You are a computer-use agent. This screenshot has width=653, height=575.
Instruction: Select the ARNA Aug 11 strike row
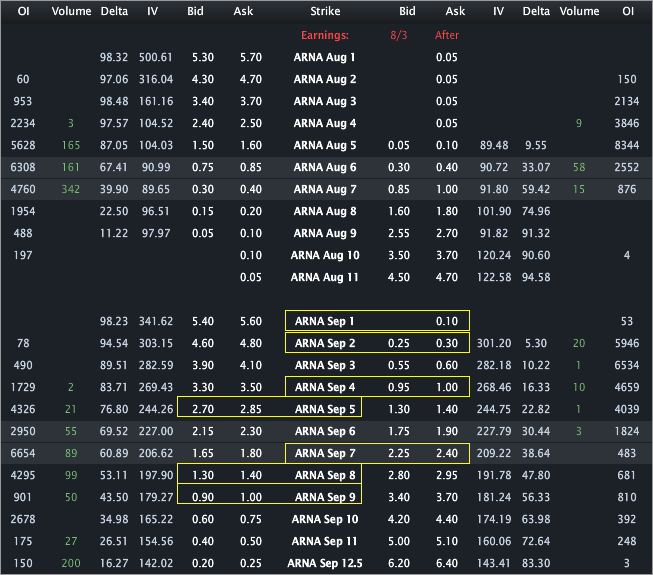(326, 277)
